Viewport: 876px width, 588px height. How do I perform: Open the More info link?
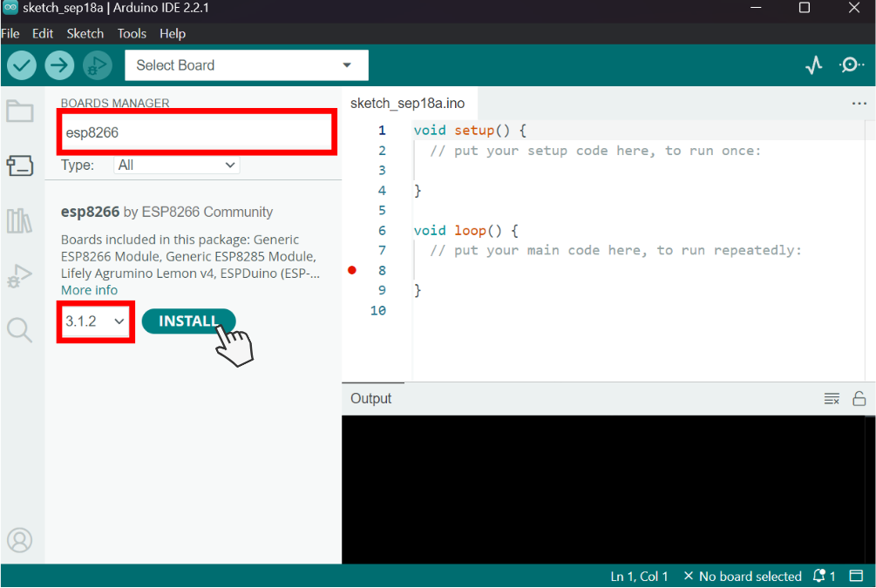(89, 289)
